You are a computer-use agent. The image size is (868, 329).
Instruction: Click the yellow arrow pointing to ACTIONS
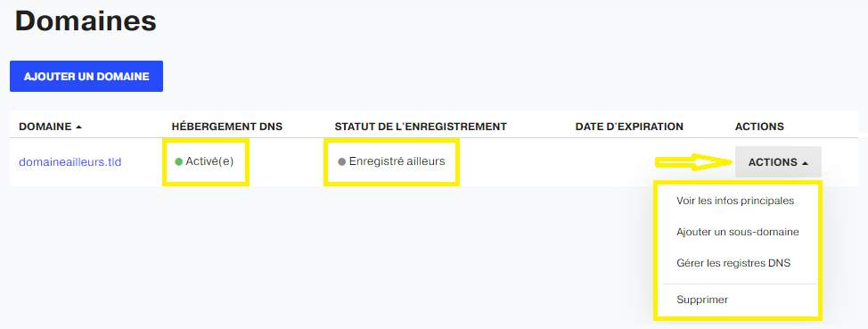coord(693,162)
